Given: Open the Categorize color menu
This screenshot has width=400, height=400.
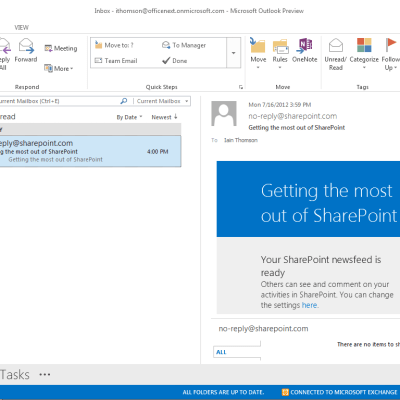Looking at the screenshot, I should coord(364,53).
